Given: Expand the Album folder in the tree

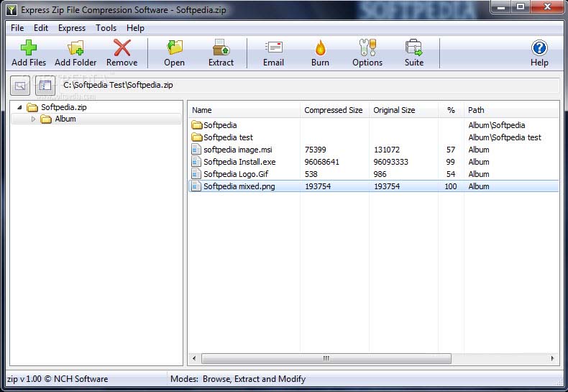Looking at the screenshot, I should (33, 119).
